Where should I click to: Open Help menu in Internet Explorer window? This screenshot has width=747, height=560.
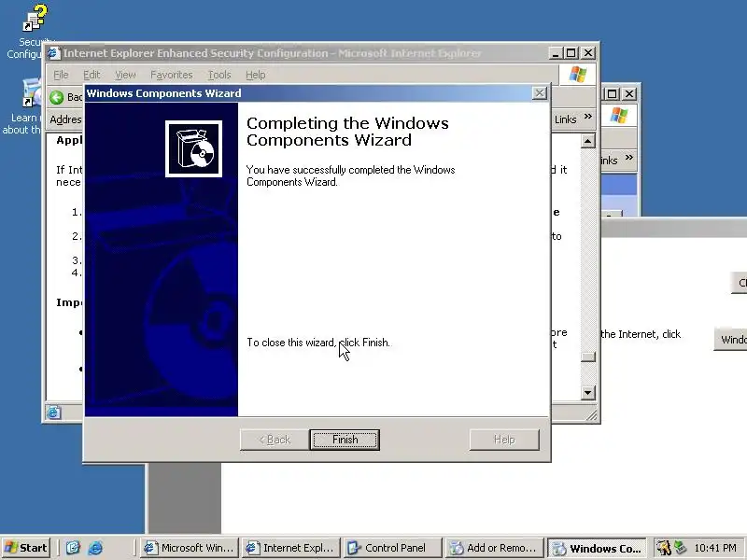point(255,75)
